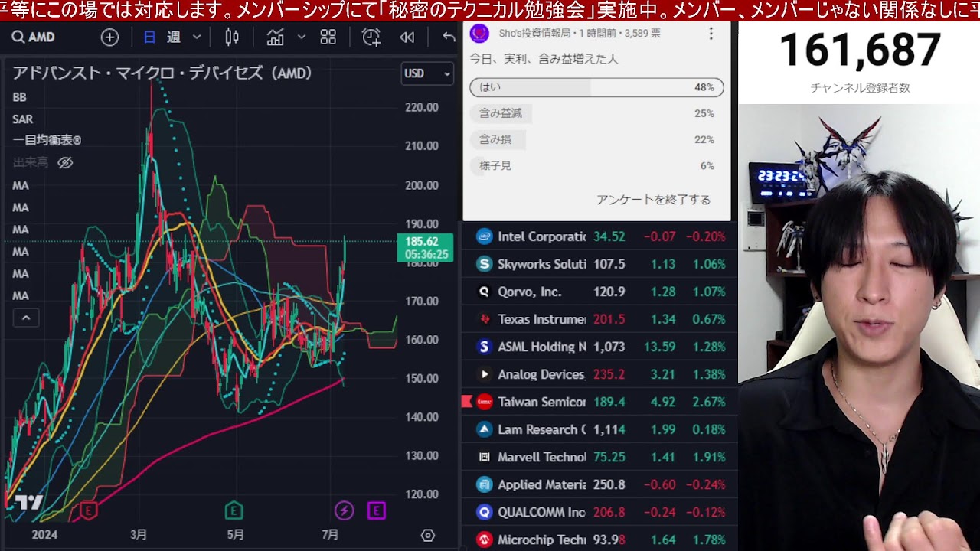Open chart settings hexagon gear icon

coord(428,535)
